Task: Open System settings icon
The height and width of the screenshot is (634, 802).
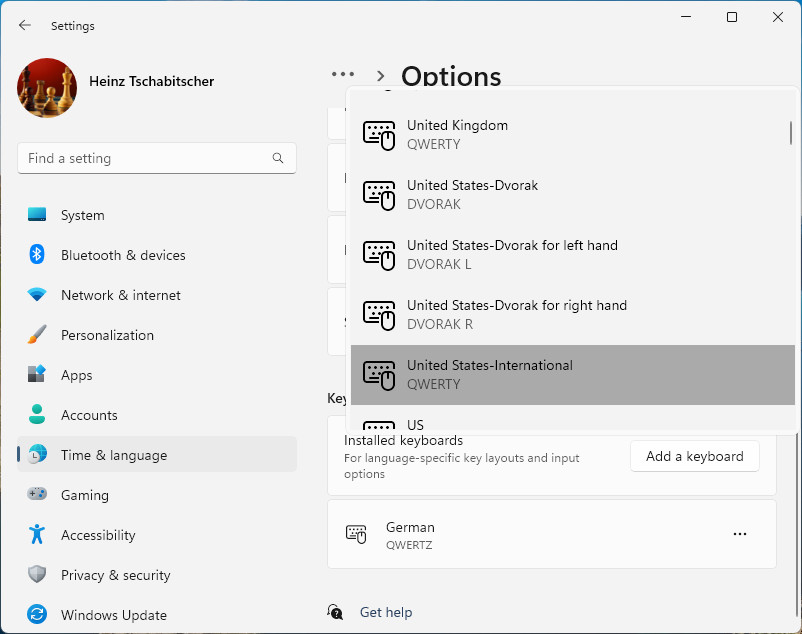Action: coord(37,215)
